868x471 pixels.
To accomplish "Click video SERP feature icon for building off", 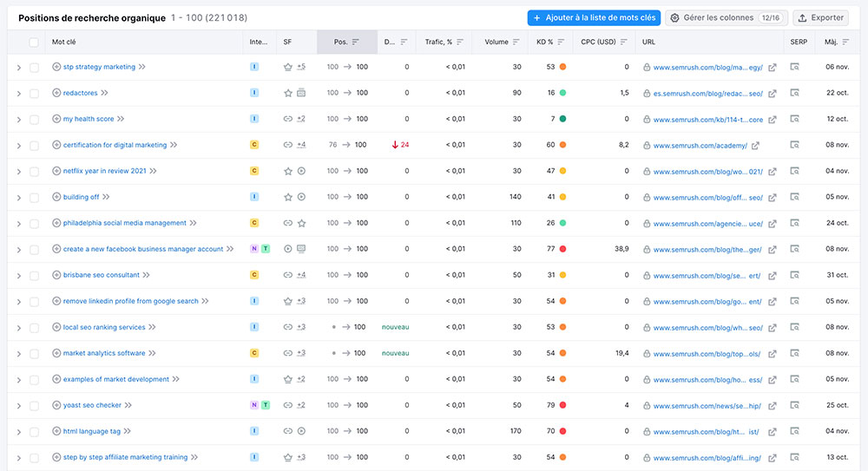I will [x=301, y=197].
